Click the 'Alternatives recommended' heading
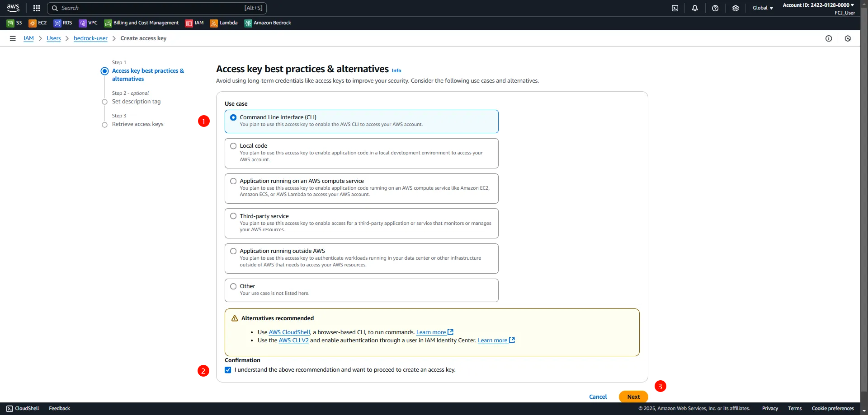Image resolution: width=868 pixels, height=415 pixels. [x=278, y=318]
